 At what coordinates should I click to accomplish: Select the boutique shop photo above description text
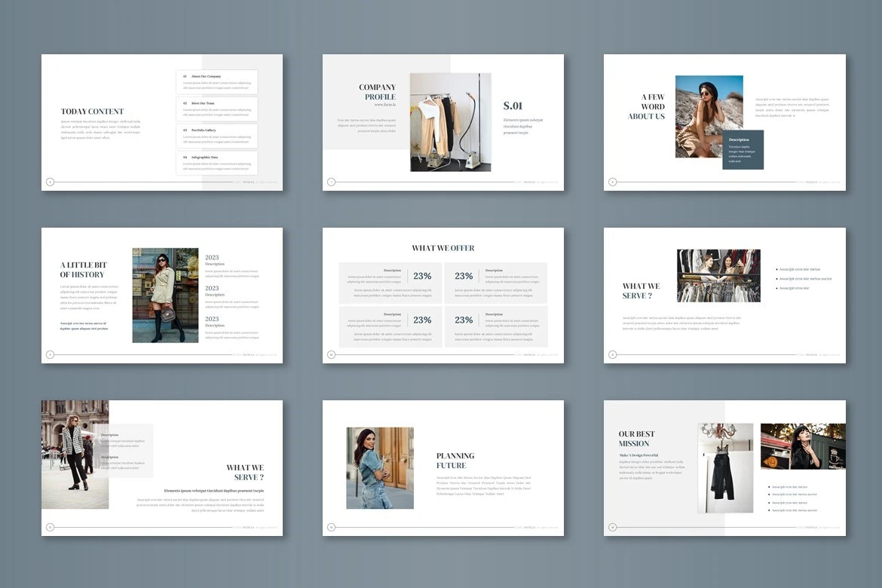718,276
